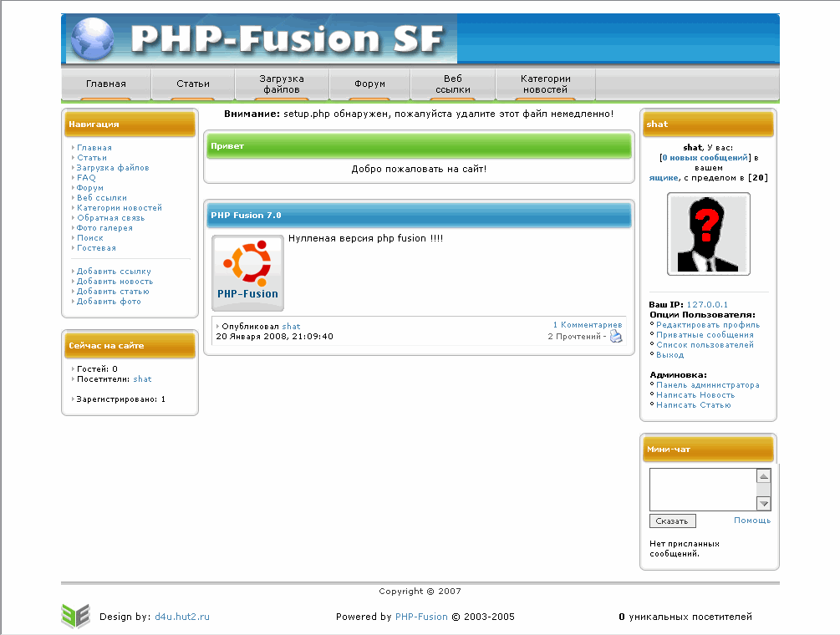Viewport: 840px width, 635px height.
Task: Click the Привет panel header text
Action: point(227,146)
